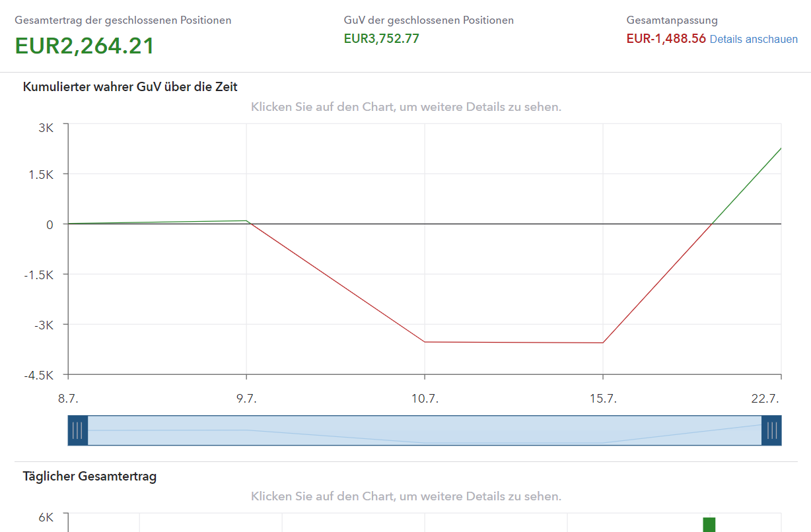Click the red line low point at 15.7.
The height and width of the screenshot is (532, 811).
click(x=603, y=343)
